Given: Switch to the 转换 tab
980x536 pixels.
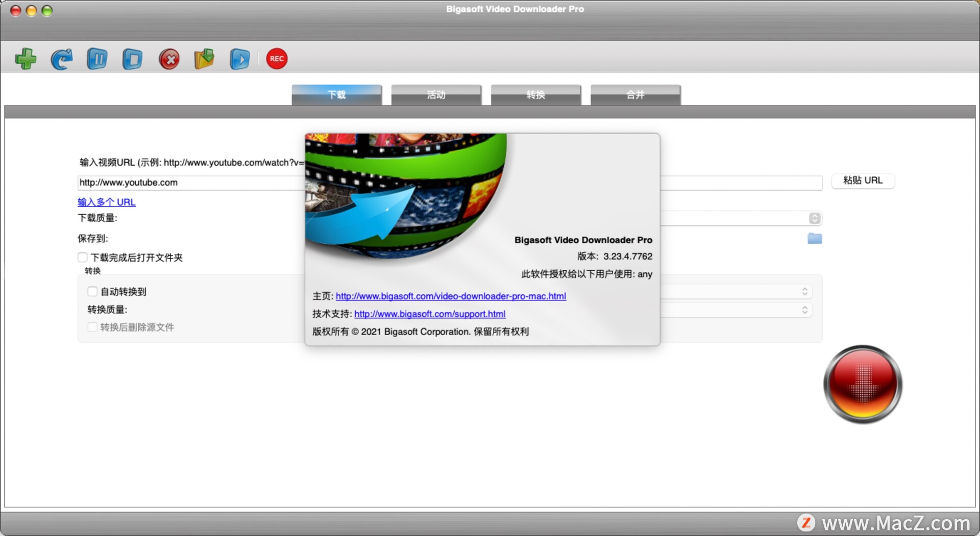Looking at the screenshot, I should pos(536,95).
